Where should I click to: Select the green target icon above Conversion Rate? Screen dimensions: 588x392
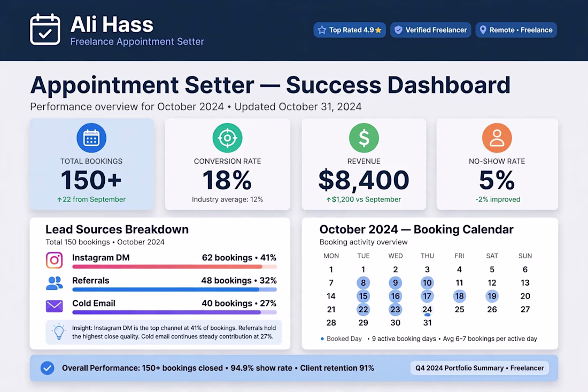(227, 138)
